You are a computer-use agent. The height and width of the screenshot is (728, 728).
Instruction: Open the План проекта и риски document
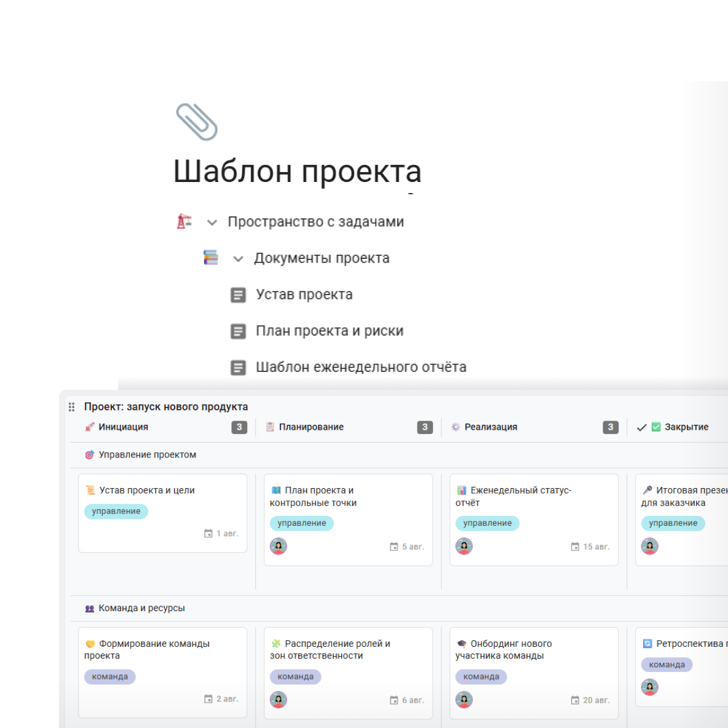330,331
